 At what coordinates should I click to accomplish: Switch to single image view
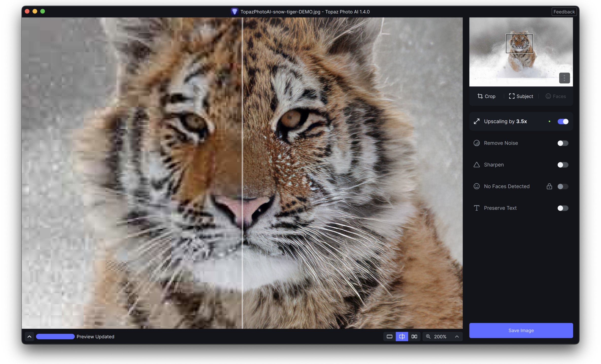pyautogui.click(x=389, y=337)
